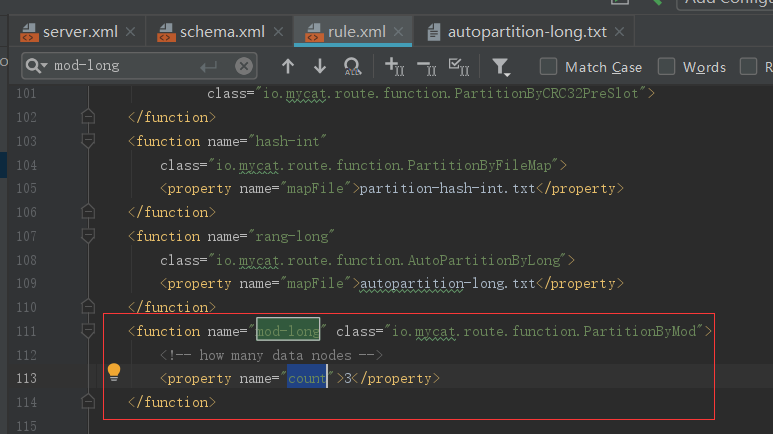
Task: Jump to previous search occurrence arrow
Action: click(288, 67)
